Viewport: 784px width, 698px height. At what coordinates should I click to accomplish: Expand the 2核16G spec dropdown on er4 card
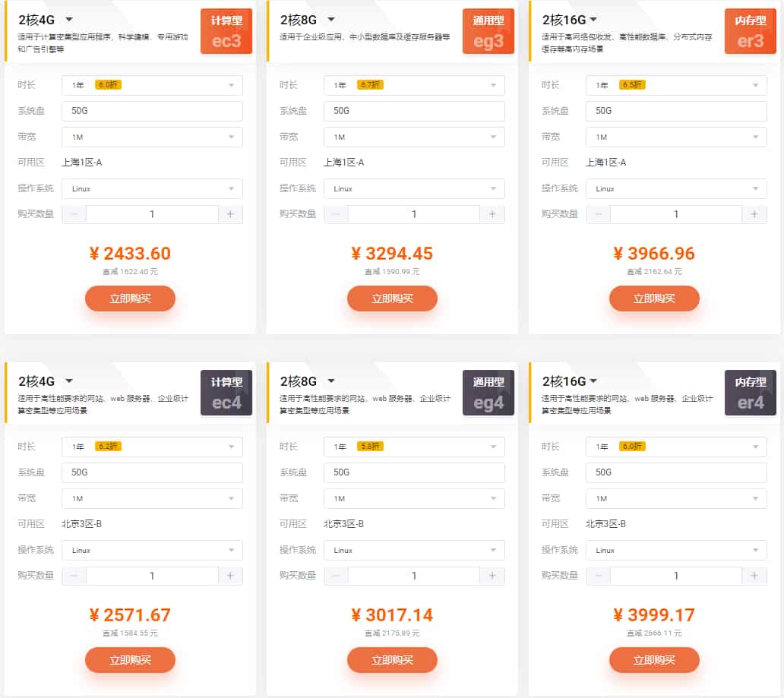click(x=593, y=381)
